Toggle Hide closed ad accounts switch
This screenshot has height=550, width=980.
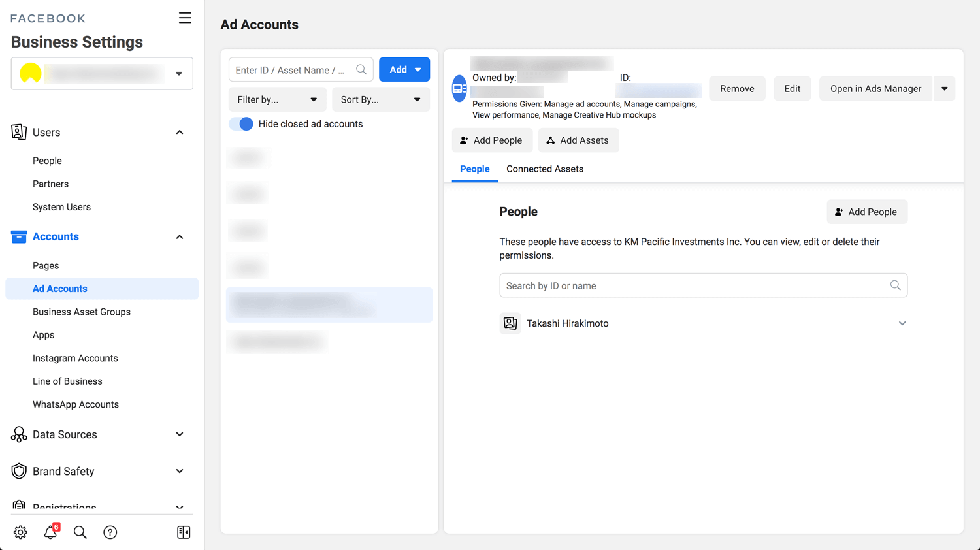(241, 124)
